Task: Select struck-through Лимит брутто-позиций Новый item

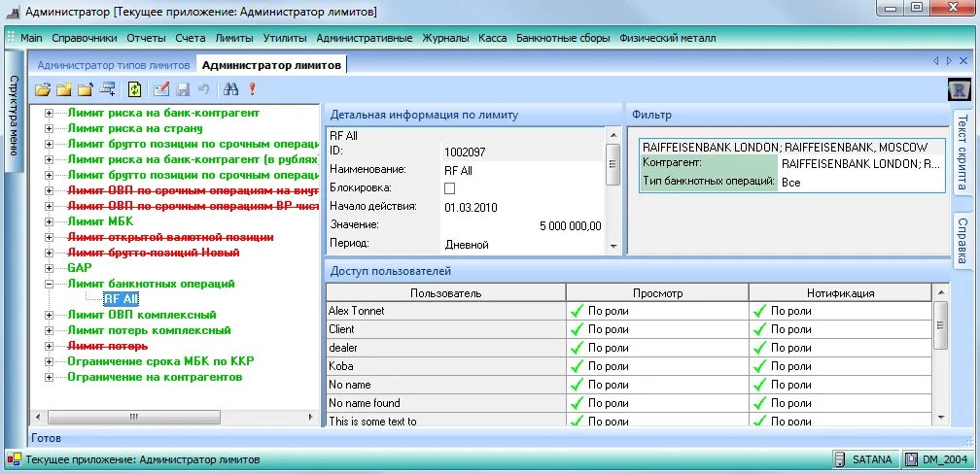Action: [x=154, y=253]
